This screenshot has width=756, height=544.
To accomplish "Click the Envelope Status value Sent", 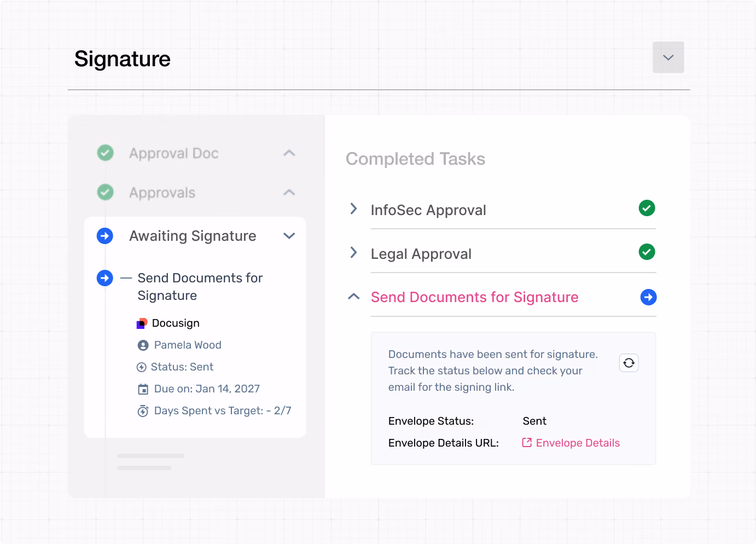I will pos(534,421).
